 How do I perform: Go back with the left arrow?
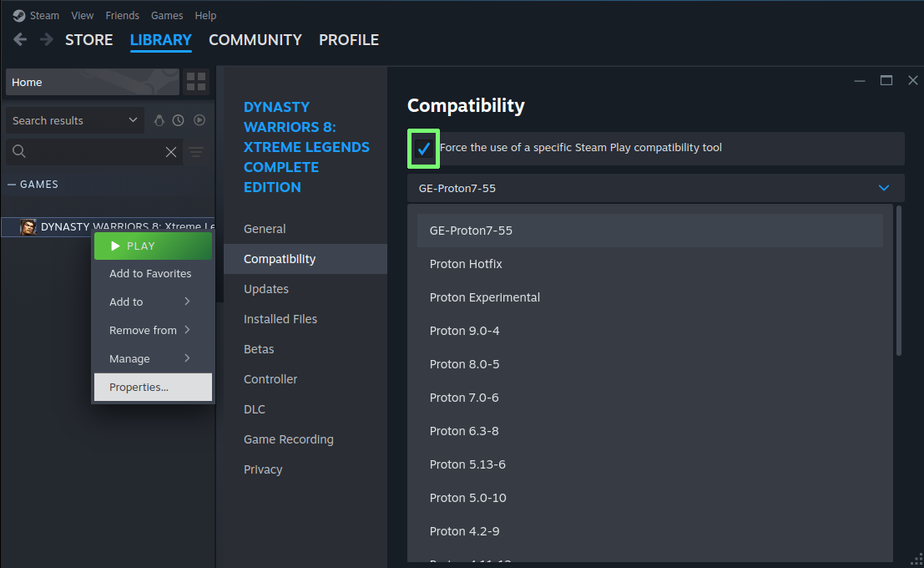(20, 39)
